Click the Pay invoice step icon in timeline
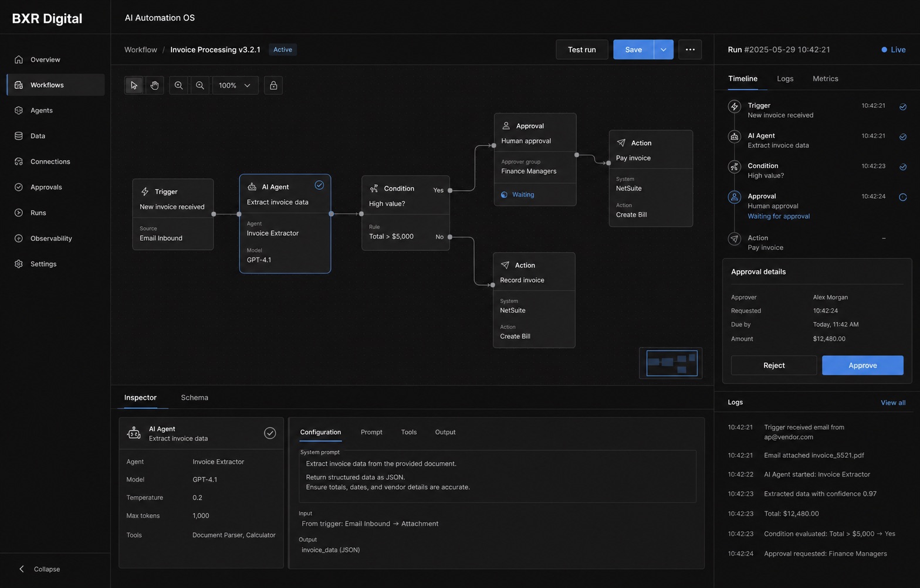The height and width of the screenshot is (588, 920). (x=734, y=239)
